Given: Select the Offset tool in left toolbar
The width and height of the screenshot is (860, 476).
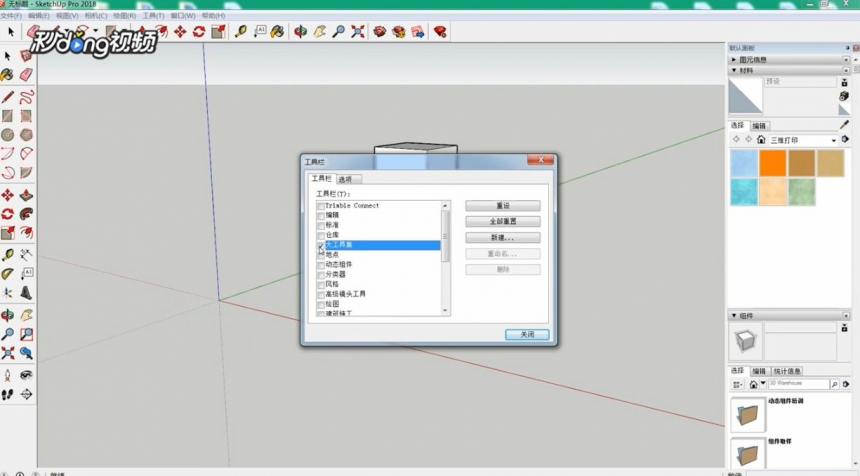Looking at the screenshot, I should [x=26, y=233].
